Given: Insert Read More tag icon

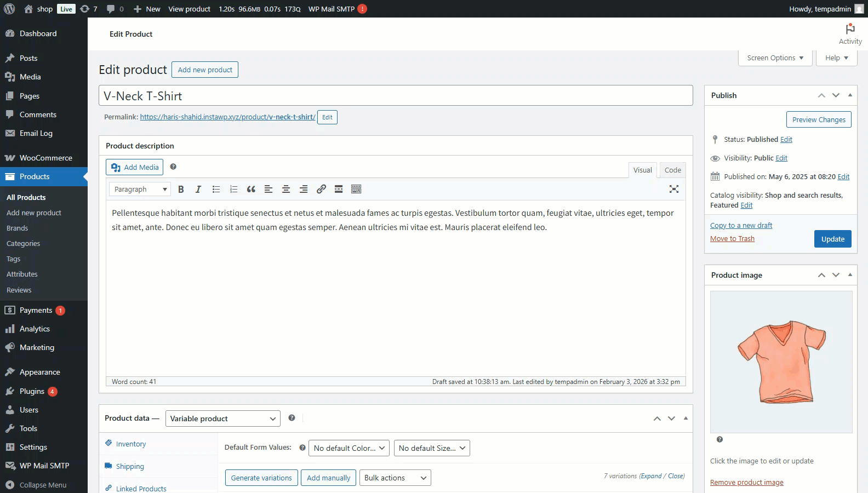Looking at the screenshot, I should click(339, 189).
